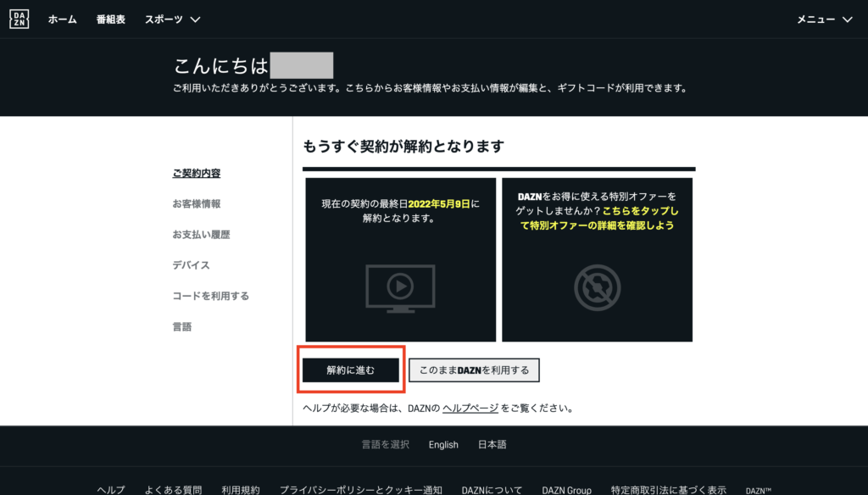The height and width of the screenshot is (495, 868).
Task: Click the date 2022年5月9日
Action: coord(439,203)
